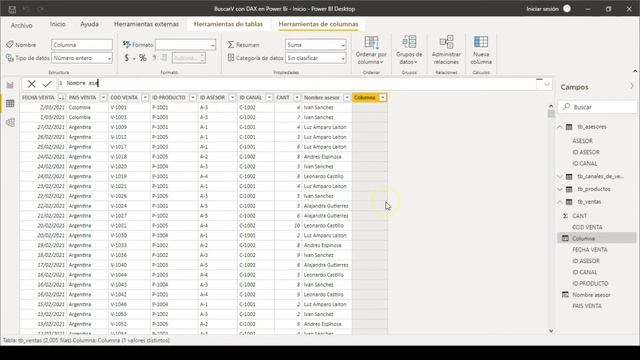Switch to Herramientas externas tab
The height and width of the screenshot is (360, 640).
(146, 24)
